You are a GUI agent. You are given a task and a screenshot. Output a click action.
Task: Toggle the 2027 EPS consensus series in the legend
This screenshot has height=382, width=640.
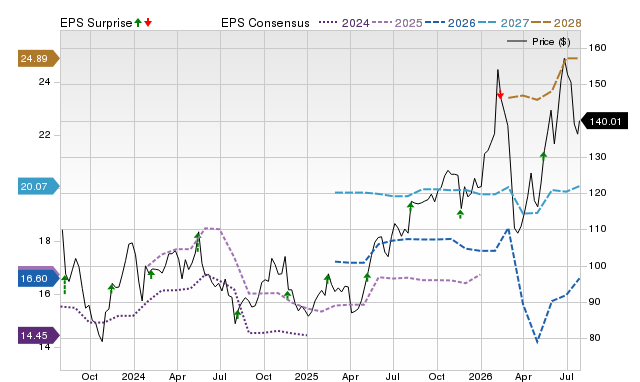(x=503, y=23)
